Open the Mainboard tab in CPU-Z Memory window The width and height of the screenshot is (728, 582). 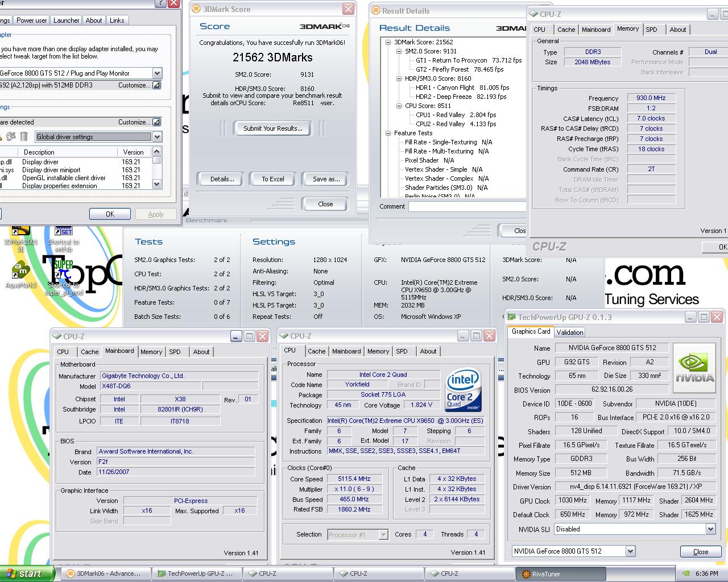(596, 30)
